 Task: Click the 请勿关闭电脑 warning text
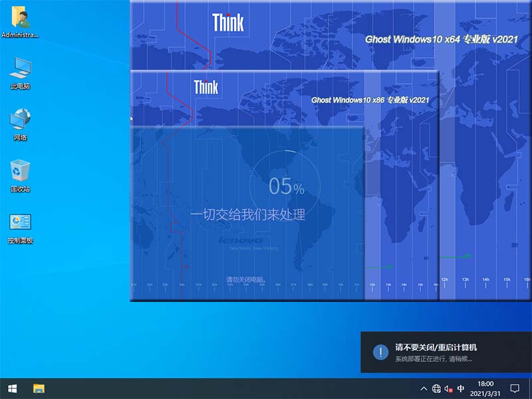click(246, 279)
